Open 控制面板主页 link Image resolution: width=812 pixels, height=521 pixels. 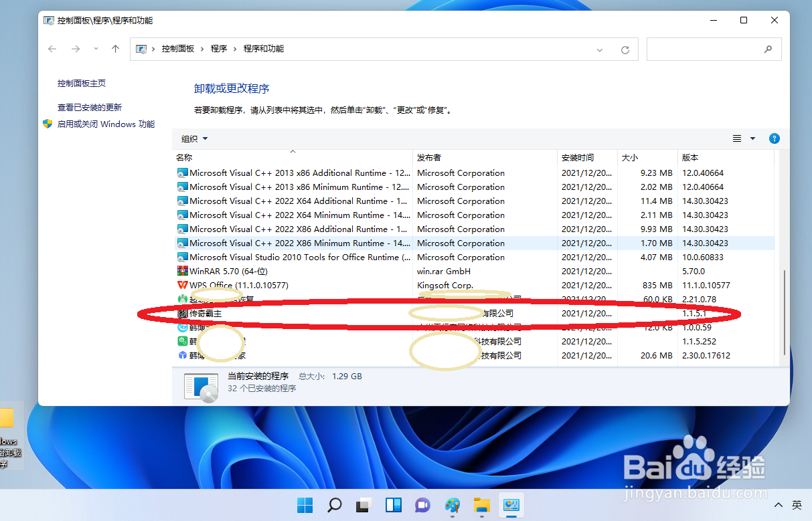point(82,84)
